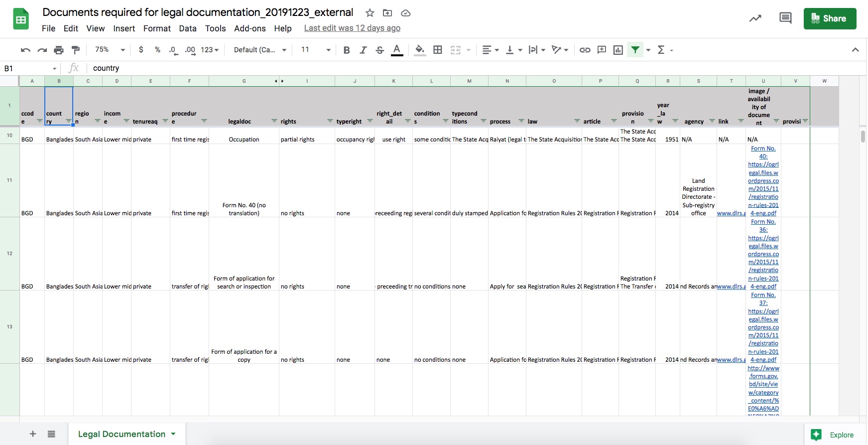Image resolution: width=868 pixels, height=445 pixels.
Task: Decrease decimal places
Action: (x=173, y=50)
